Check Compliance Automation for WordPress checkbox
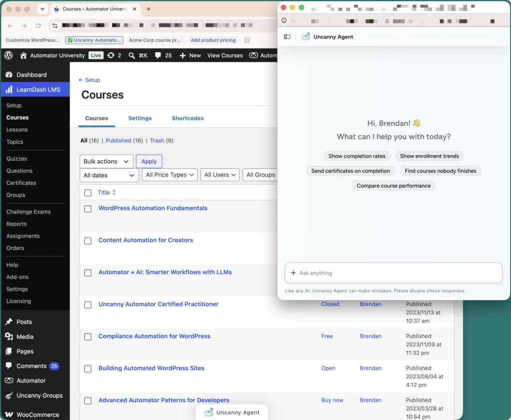Viewport: 511px width, 420px height. pyautogui.click(x=88, y=337)
